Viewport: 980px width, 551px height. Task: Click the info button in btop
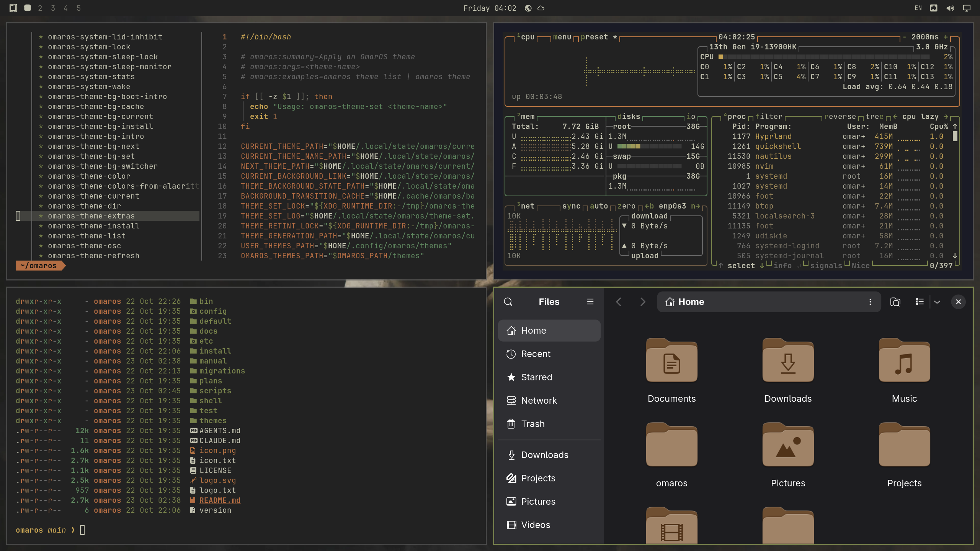coord(787,266)
